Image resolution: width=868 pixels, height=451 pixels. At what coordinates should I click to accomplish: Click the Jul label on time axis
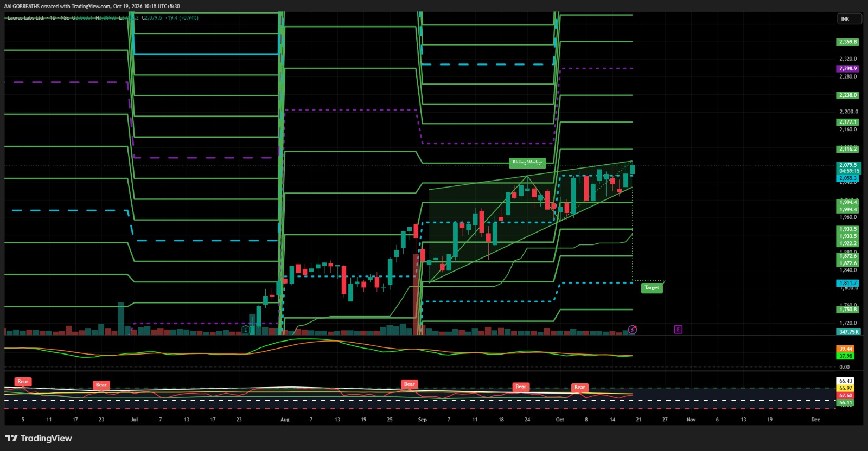click(x=135, y=420)
